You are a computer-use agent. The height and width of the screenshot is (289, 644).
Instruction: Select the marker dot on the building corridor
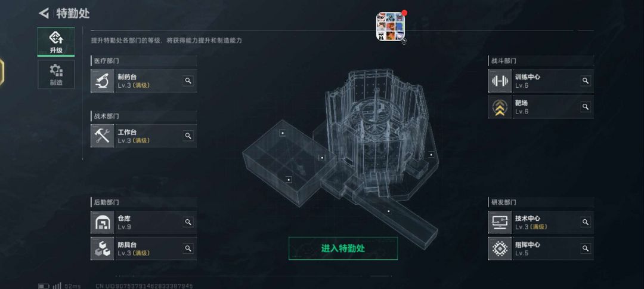coord(389,211)
